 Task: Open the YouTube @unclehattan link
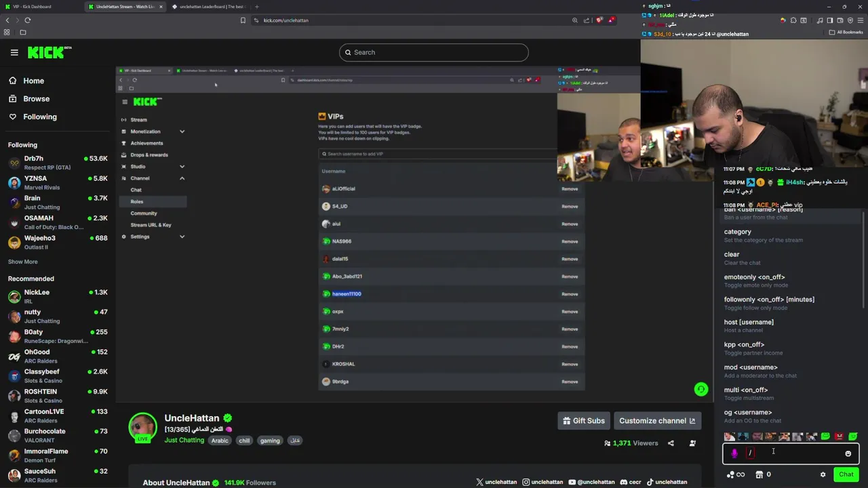tap(591, 482)
